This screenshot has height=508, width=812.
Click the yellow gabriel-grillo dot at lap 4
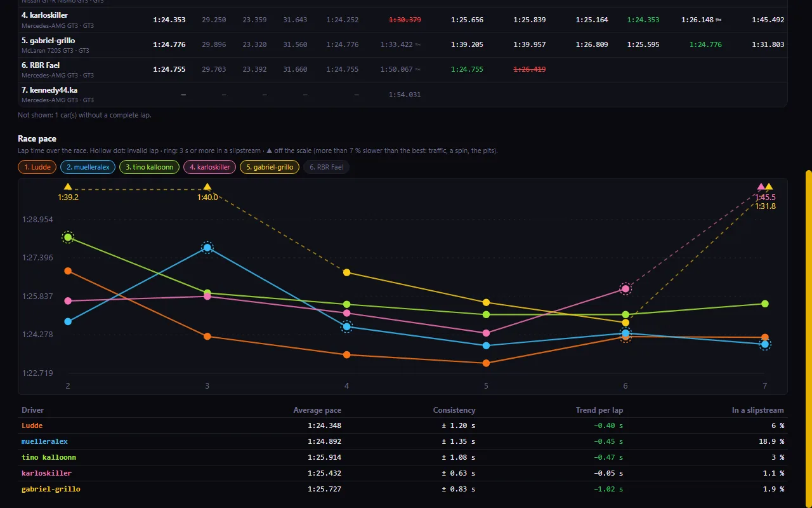347,272
